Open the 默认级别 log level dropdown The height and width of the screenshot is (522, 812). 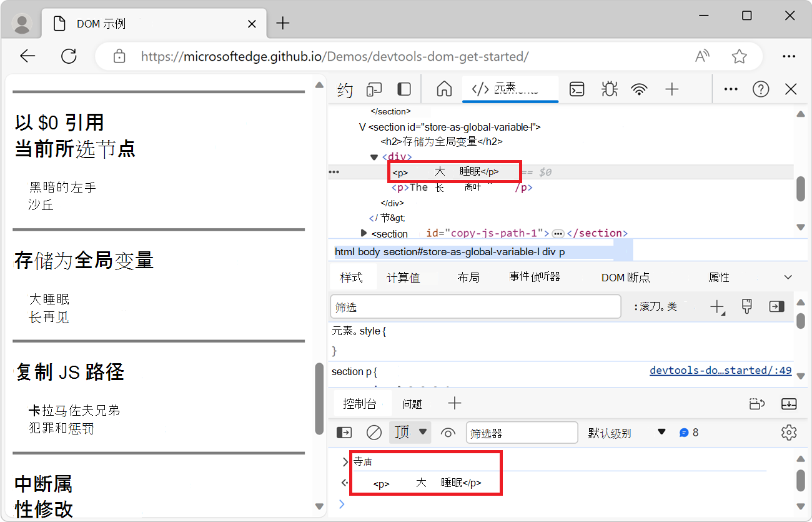[626, 433]
